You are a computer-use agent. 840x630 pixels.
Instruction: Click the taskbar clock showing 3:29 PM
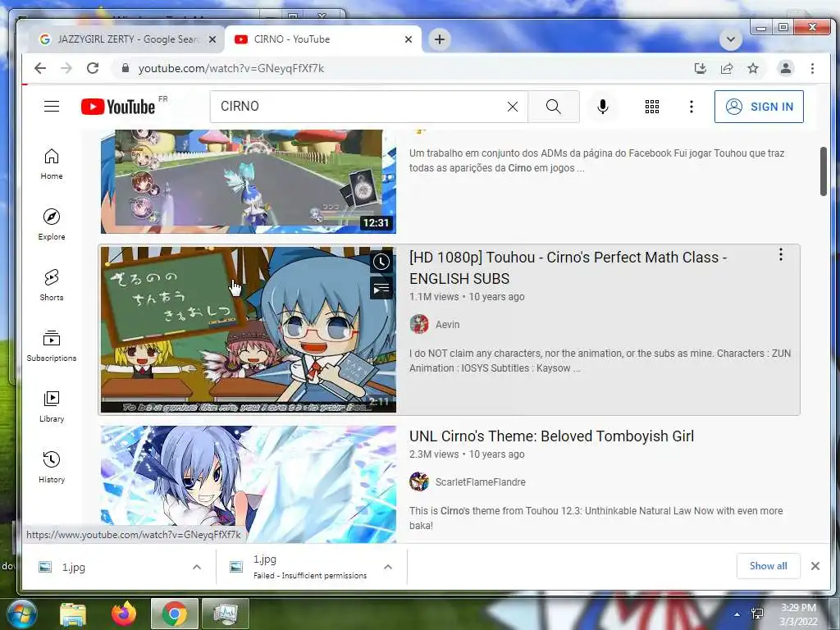click(x=798, y=614)
